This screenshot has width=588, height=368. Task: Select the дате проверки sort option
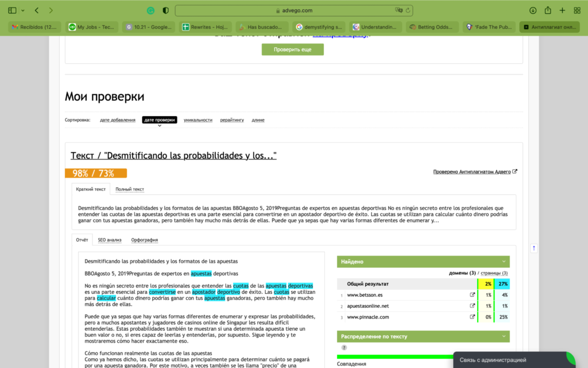point(160,120)
